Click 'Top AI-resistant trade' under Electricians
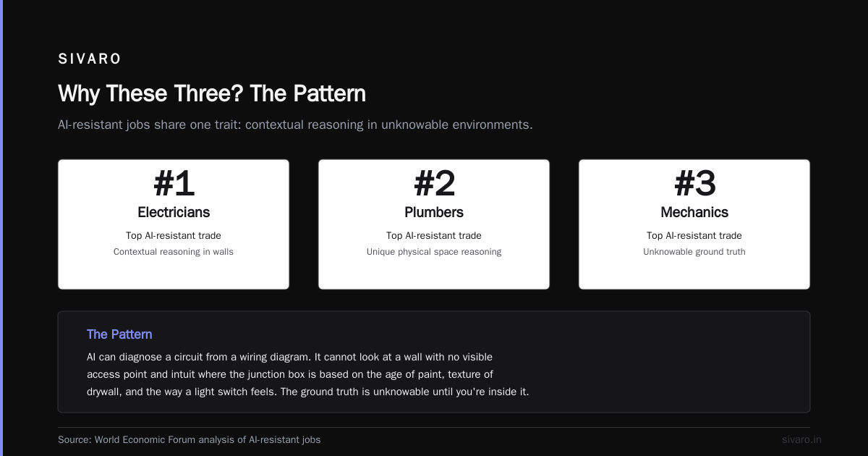Viewport: 868px width, 456px height. coord(174,235)
